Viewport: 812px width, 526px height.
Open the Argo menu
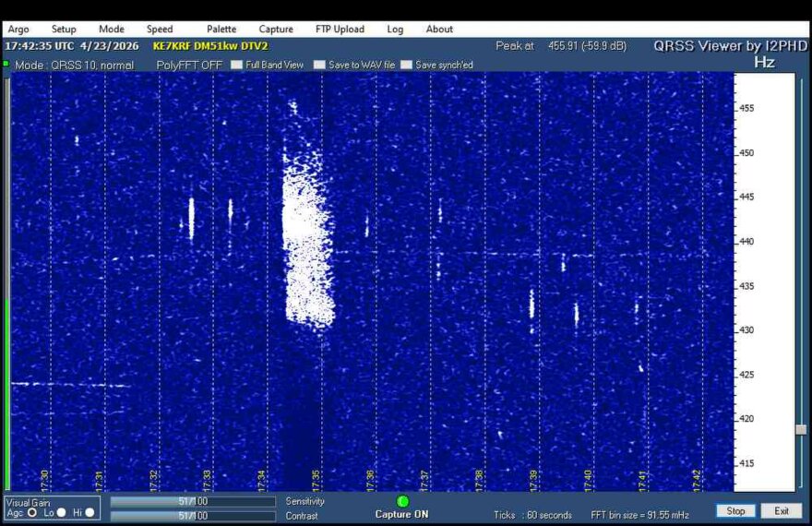[x=18, y=30]
